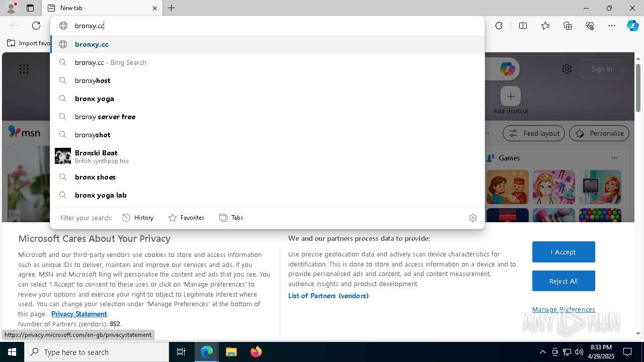Open Browser essentials heart icon
644x362 pixels.
(590, 26)
